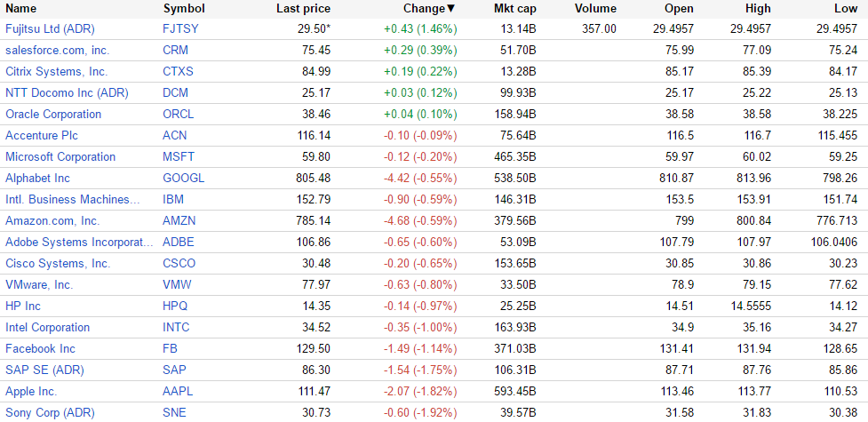Open the Cisco Systems, Inc. link

(x=58, y=263)
